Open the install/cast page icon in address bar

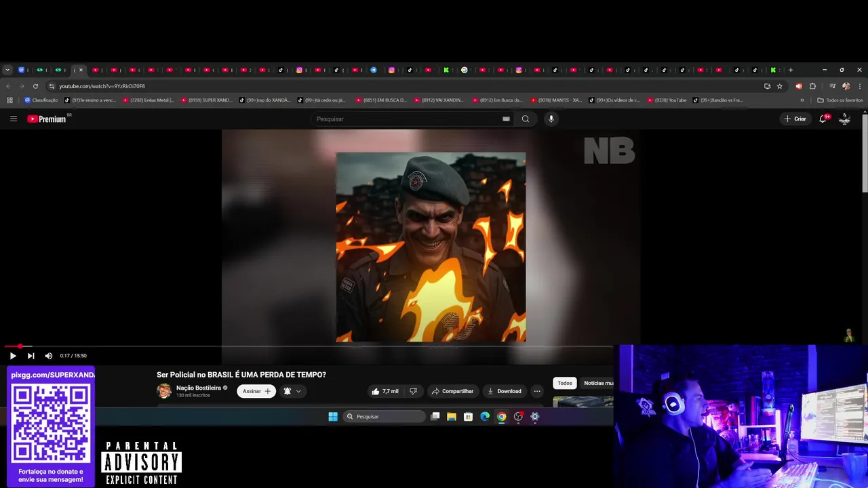pos(767,86)
